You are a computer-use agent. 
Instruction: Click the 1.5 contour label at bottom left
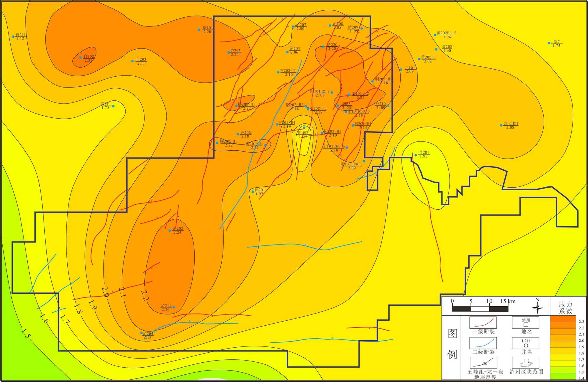(x=26, y=334)
